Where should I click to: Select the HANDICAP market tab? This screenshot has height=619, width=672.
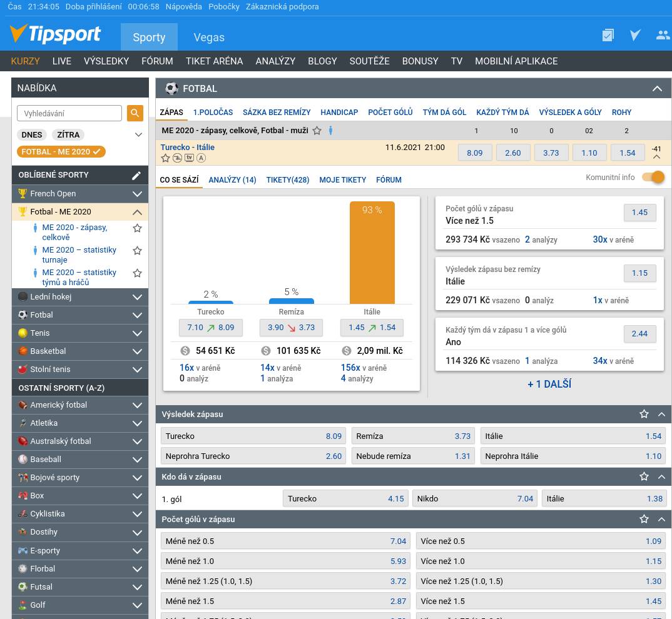pyautogui.click(x=339, y=113)
